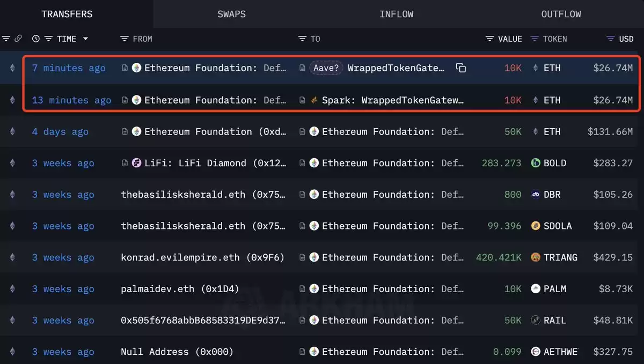Switch to the TRANSFERS tab
The width and height of the screenshot is (644, 364).
(x=67, y=14)
